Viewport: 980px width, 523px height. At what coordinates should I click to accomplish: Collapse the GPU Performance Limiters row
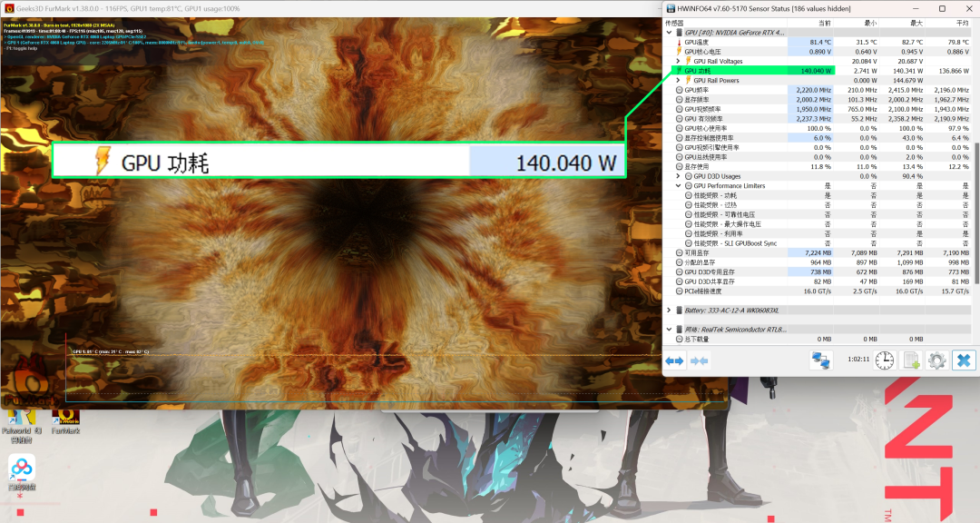click(x=678, y=186)
